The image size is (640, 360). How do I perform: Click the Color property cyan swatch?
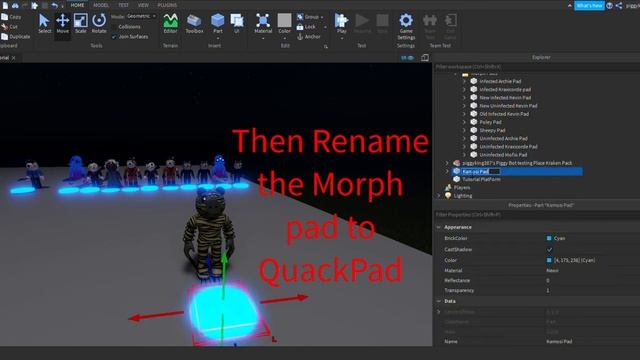(549, 260)
